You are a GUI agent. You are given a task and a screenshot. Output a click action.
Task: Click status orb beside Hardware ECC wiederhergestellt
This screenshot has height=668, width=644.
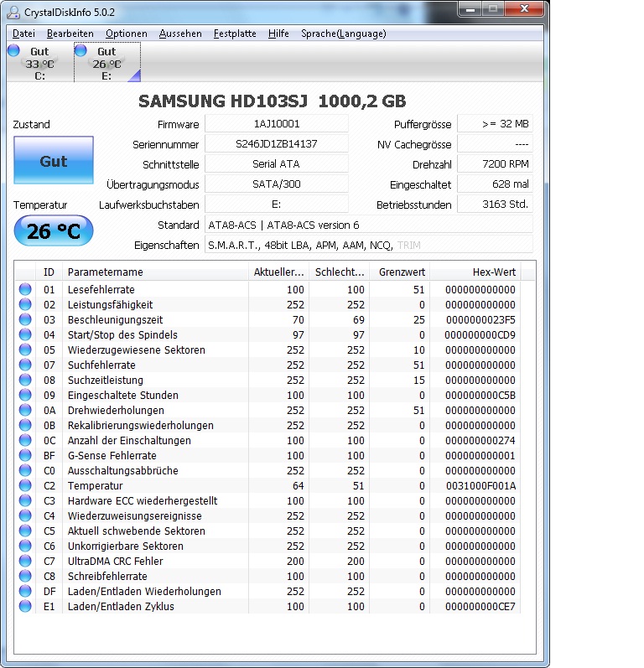point(25,500)
